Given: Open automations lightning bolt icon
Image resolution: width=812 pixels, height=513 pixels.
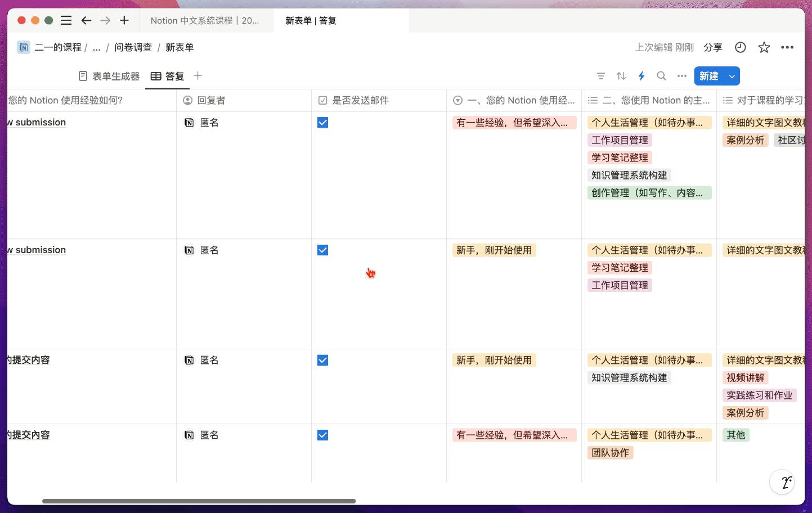Looking at the screenshot, I should [641, 76].
